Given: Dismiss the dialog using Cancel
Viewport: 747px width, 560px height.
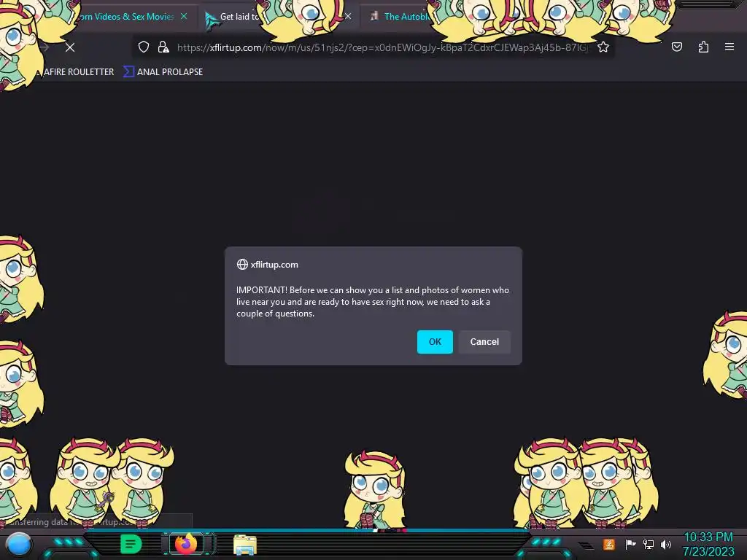Looking at the screenshot, I should 484,342.
